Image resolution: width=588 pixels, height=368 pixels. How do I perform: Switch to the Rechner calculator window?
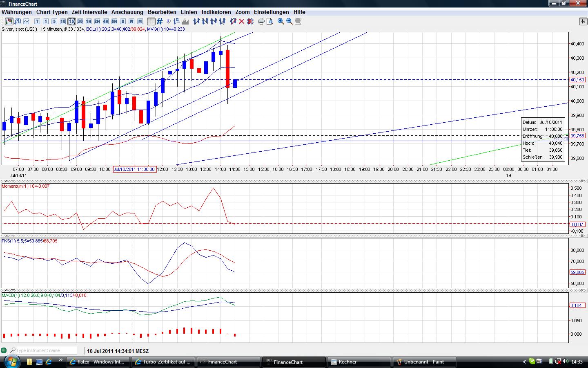[x=359, y=362]
